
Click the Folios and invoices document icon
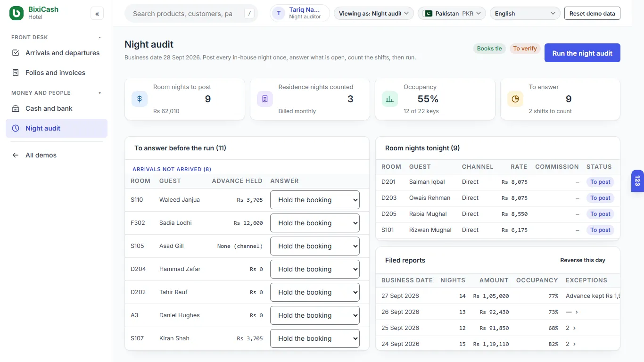point(16,73)
